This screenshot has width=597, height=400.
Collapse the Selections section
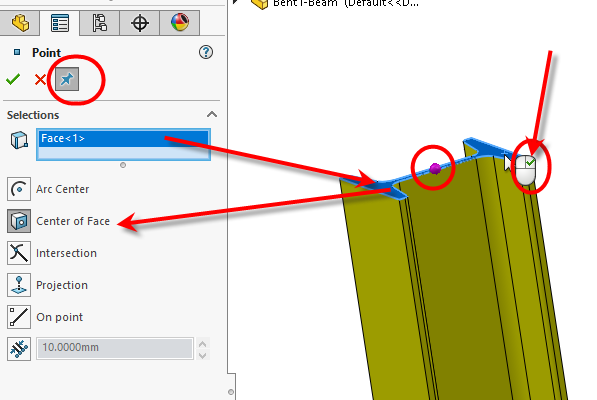point(212,115)
